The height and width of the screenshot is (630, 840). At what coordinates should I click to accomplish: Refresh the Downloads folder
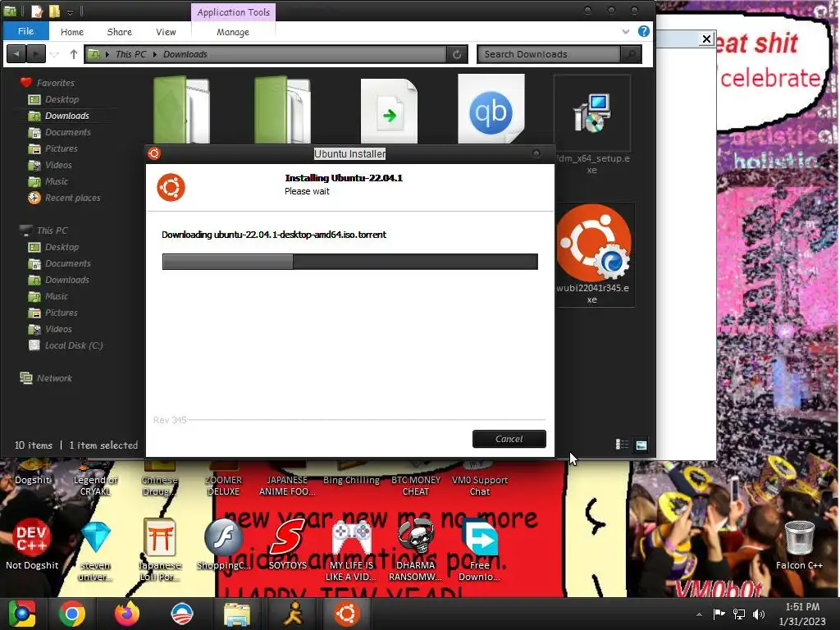click(x=457, y=54)
